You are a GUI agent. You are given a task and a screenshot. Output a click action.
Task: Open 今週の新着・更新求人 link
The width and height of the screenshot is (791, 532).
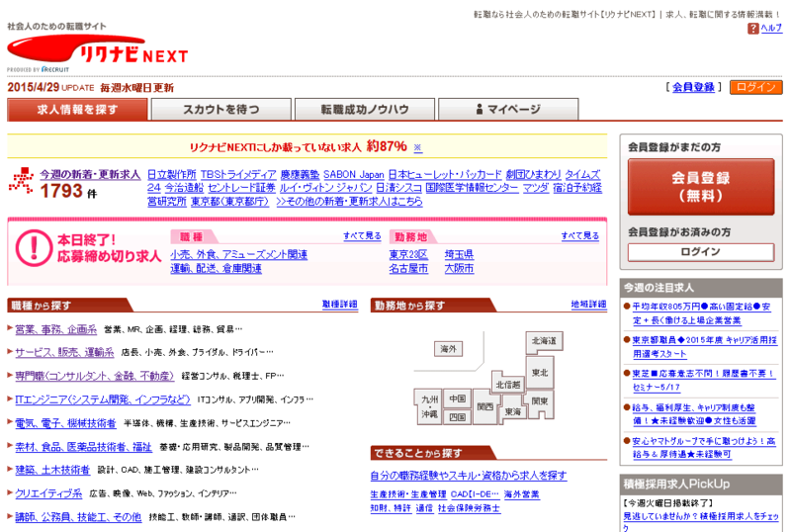coord(90,175)
